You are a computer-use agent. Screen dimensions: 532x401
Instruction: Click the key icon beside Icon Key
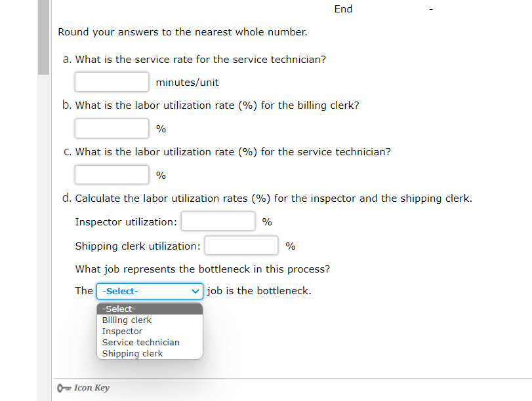point(64,388)
